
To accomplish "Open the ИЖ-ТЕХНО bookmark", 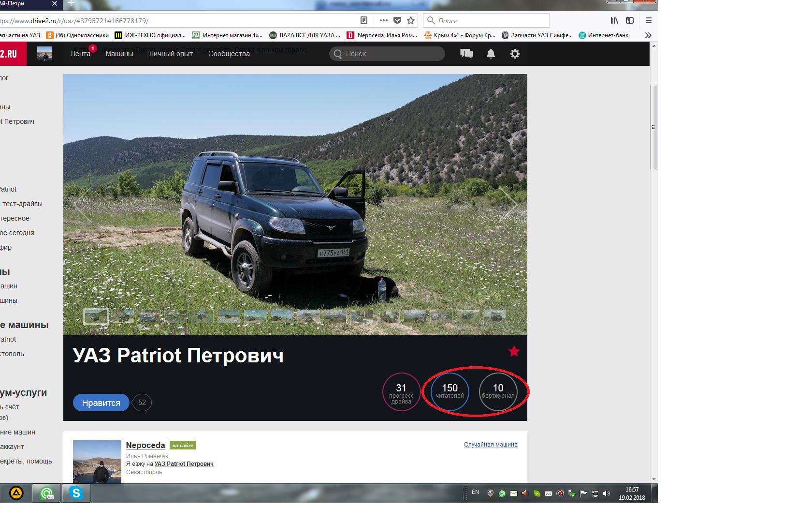I will tap(150, 35).
